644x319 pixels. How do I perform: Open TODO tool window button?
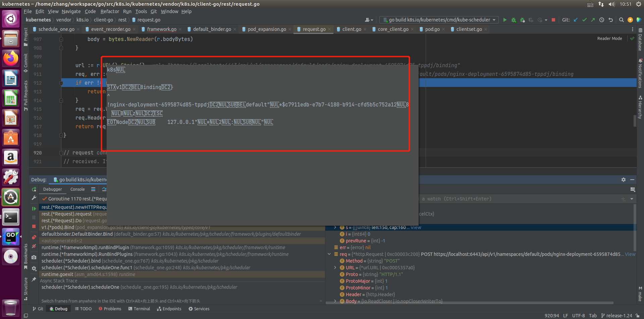(x=83, y=309)
